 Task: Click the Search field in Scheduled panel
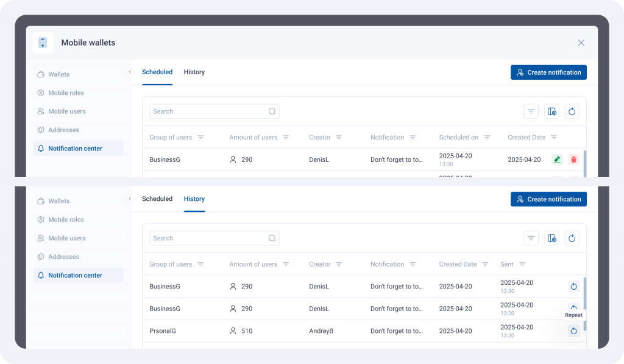tap(207, 111)
